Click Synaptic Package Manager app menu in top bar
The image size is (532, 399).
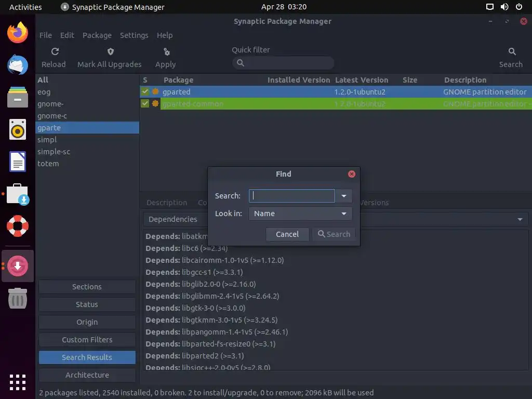[x=113, y=7]
